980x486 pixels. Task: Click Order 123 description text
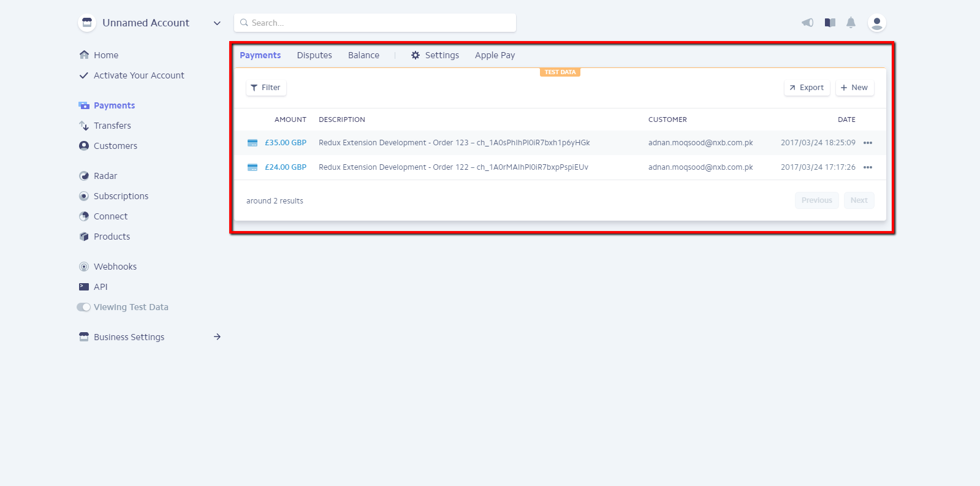[454, 143]
